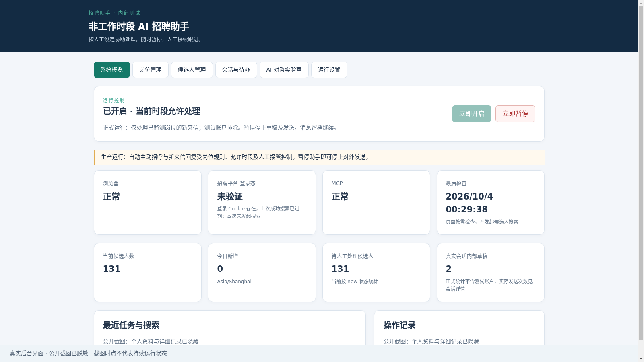Click the 已开启 · 当前时段允许处理 heading
The width and height of the screenshot is (644, 362).
coord(152,111)
